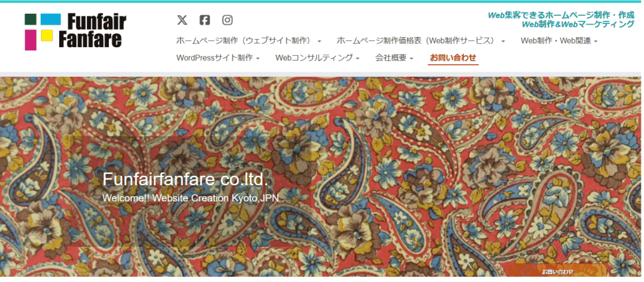Click the orange お問い合わせ button at bottom
The width and height of the screenshot is (644, 282).
(x=557, y=271)
